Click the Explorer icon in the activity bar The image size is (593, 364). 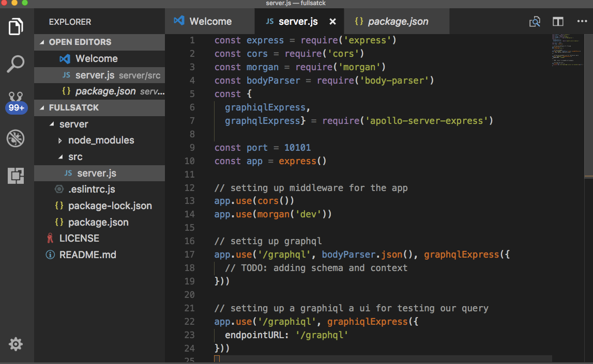pos(16,25)
